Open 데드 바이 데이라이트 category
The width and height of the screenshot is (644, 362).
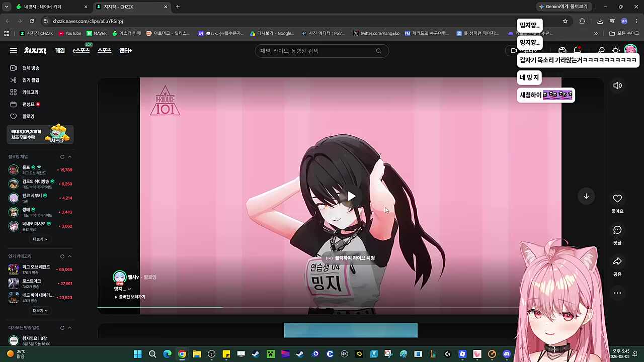pyautogui.click(x=40, y=298)
